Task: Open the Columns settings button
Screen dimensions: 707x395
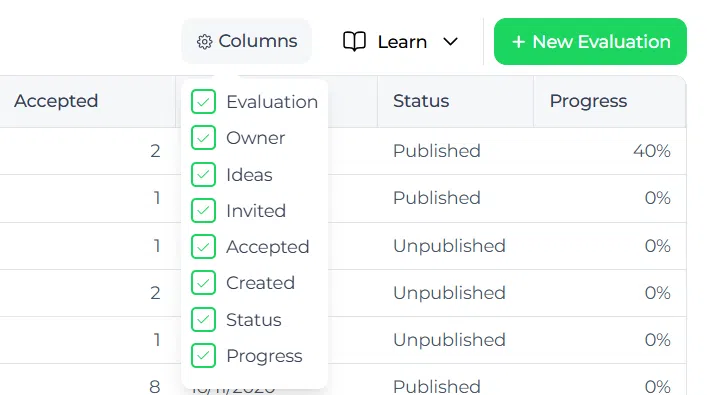Action: point(247,41)
